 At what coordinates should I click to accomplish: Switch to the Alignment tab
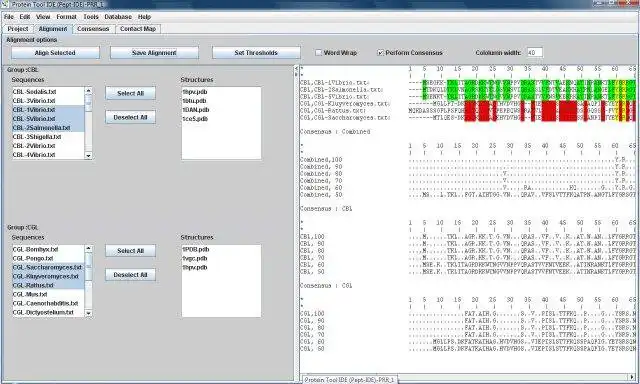tap(53, 29)
